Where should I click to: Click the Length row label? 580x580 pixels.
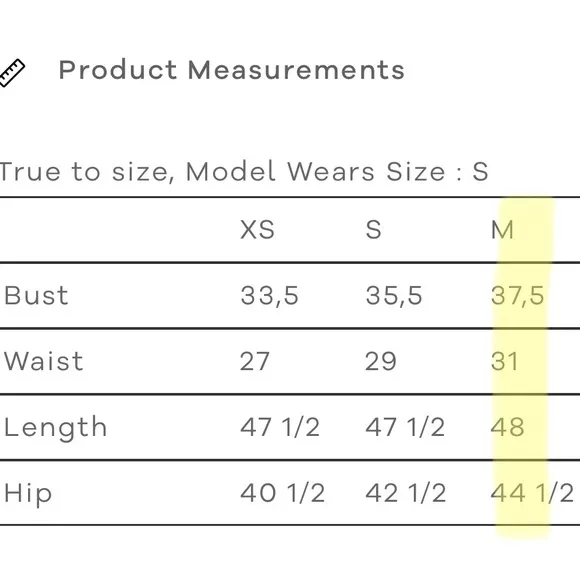point(55,428)
